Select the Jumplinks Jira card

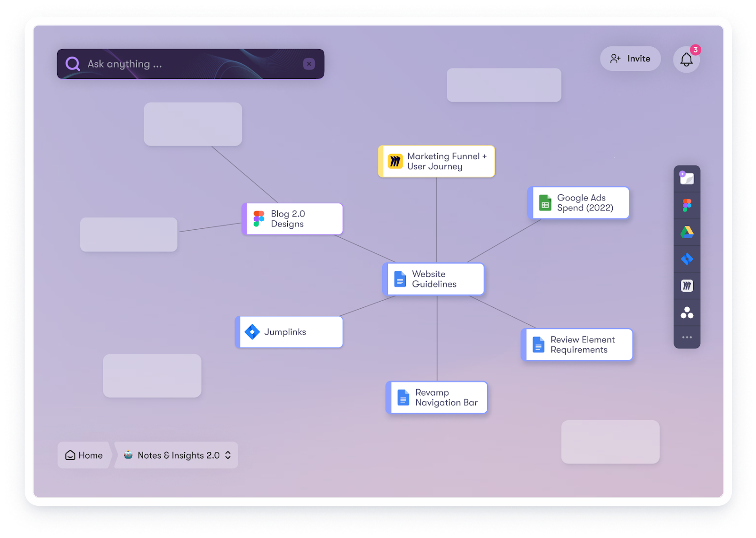point(289,331)
